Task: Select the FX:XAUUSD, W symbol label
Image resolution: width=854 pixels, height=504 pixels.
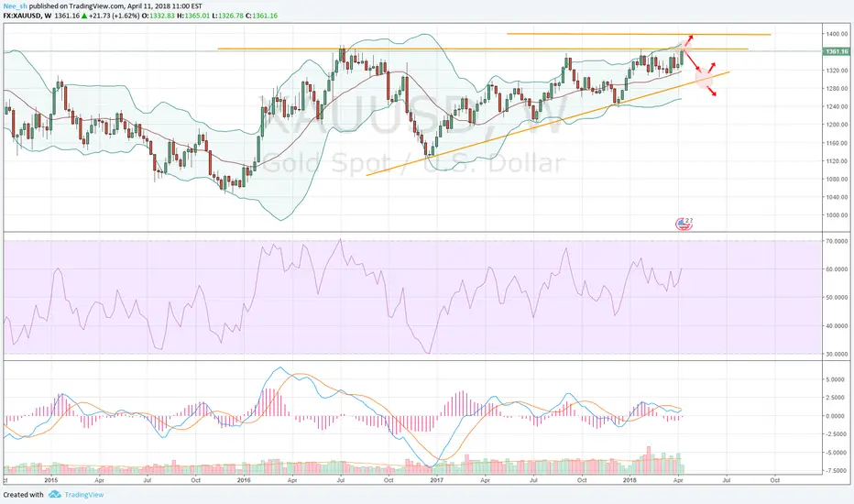Action: tap(27, 16)
